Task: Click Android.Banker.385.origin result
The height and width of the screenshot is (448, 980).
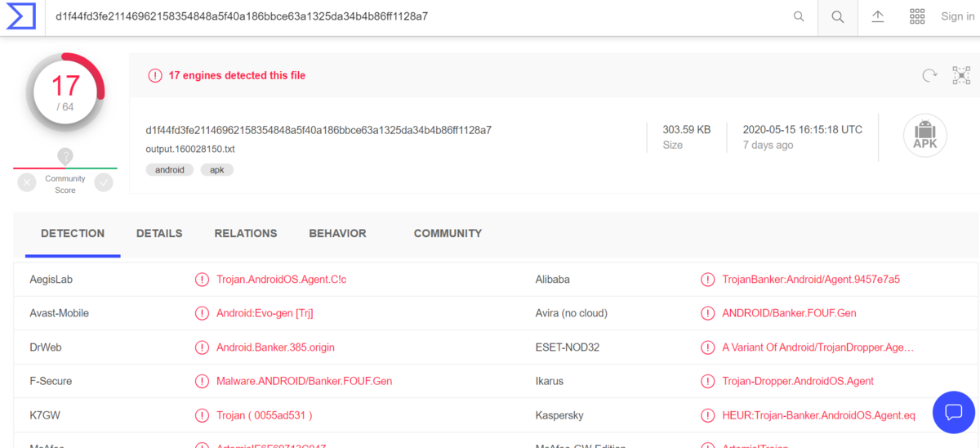Action: [275, 347]
